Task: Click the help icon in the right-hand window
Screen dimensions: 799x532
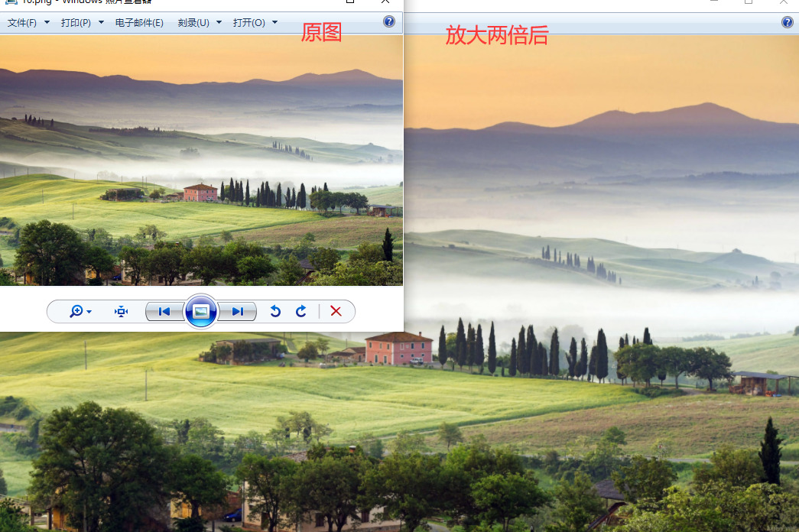Action: click(x=787, y=22)
